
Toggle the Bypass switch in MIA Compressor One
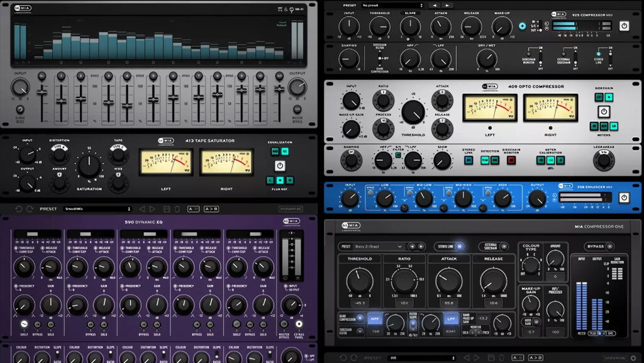click(609, 247)
